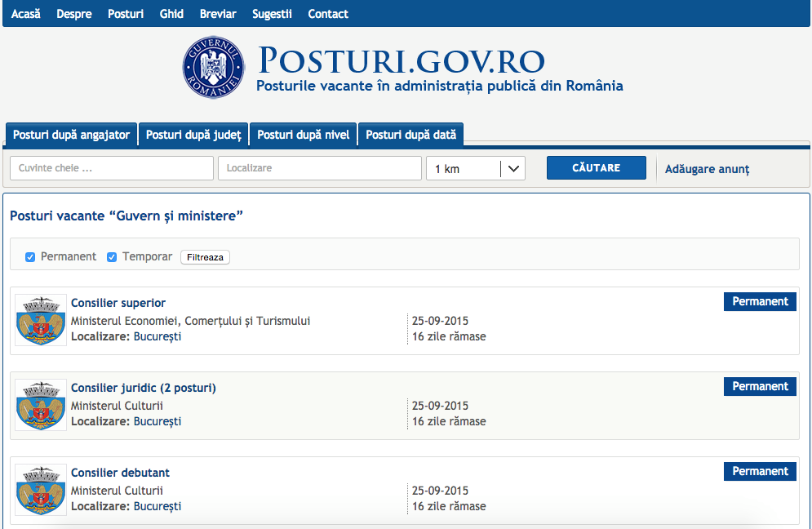Click Ministerul Culturii under Consilier juridic
The image size is (812, 529).
click(x=117, y=406)
